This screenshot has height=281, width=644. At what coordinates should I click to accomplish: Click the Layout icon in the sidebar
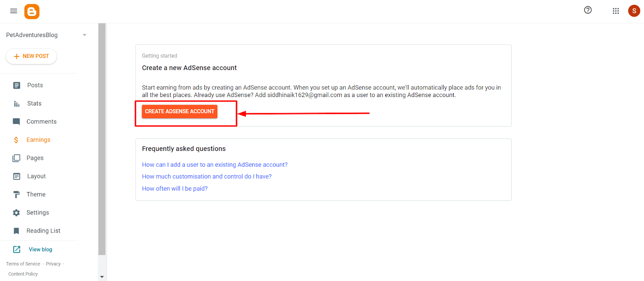(16, 176)
